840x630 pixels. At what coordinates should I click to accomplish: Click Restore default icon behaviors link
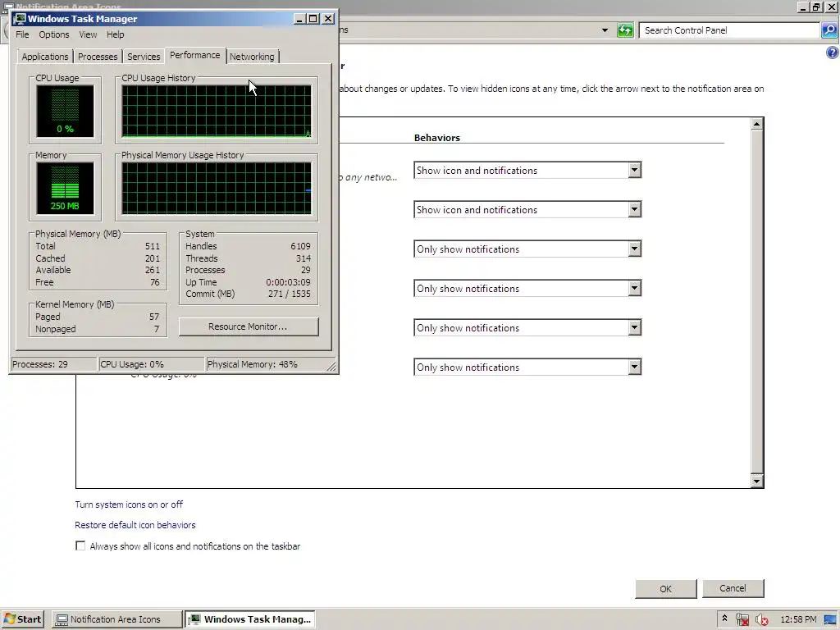135,525
